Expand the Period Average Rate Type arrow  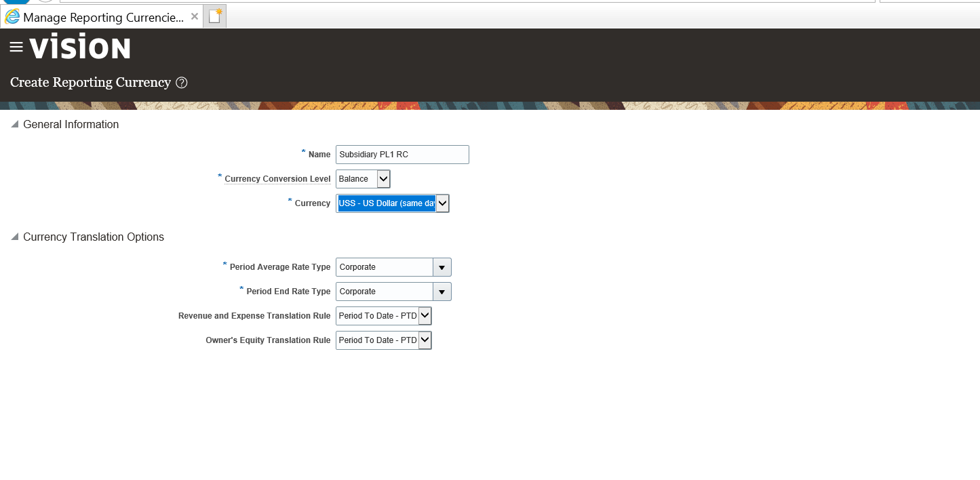tap(442, 267)
